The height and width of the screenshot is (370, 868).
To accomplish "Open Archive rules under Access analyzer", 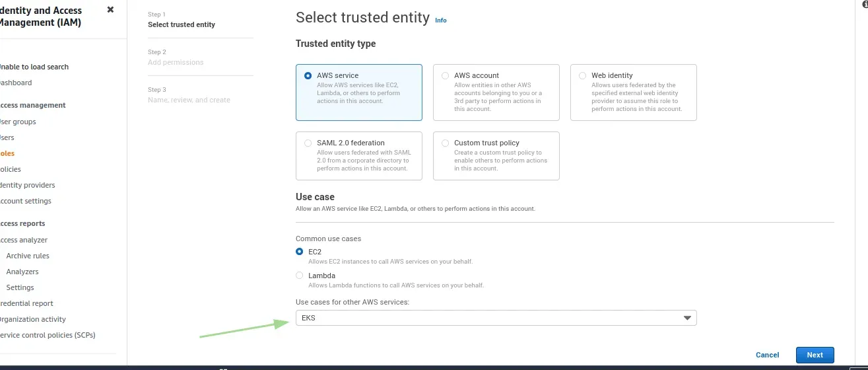I will pos(28,256).
